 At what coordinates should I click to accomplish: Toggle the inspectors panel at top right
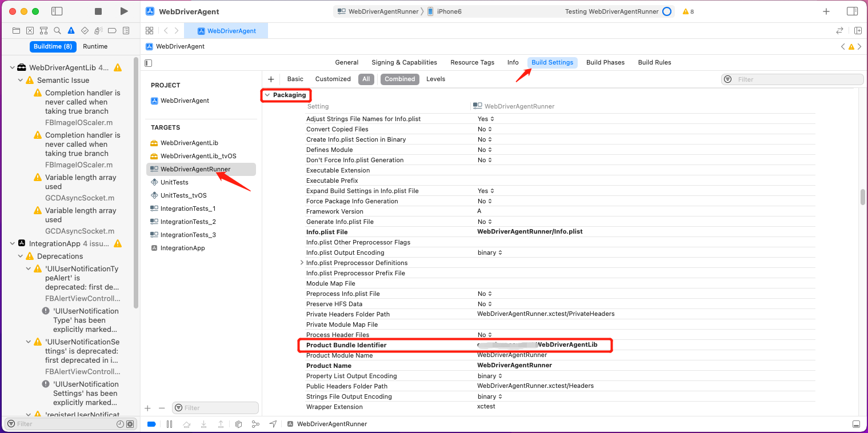point(852,11)
